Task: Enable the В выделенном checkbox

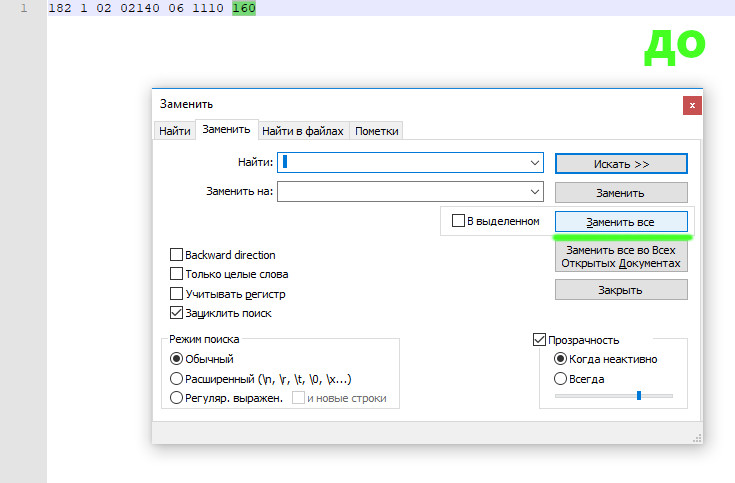Action: point(459,221)
